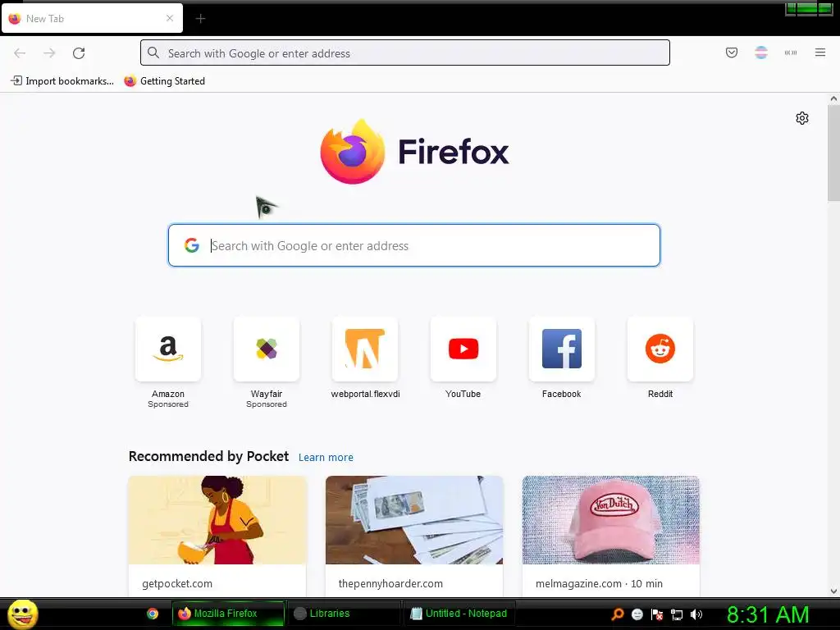Open the network tray icon
Viewport: 840px width, 630px height.
pyautogui.click(x=677, y=614)
